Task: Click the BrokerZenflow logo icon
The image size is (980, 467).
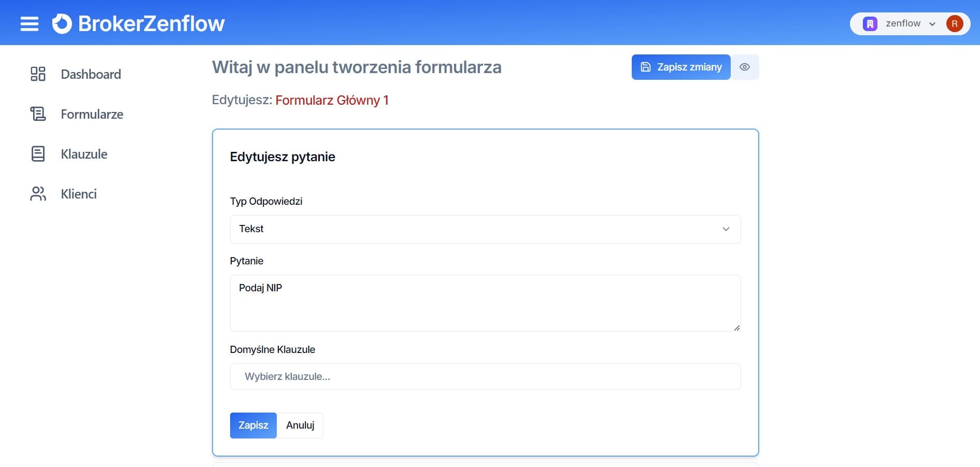Action: click(x=62, y=24)
